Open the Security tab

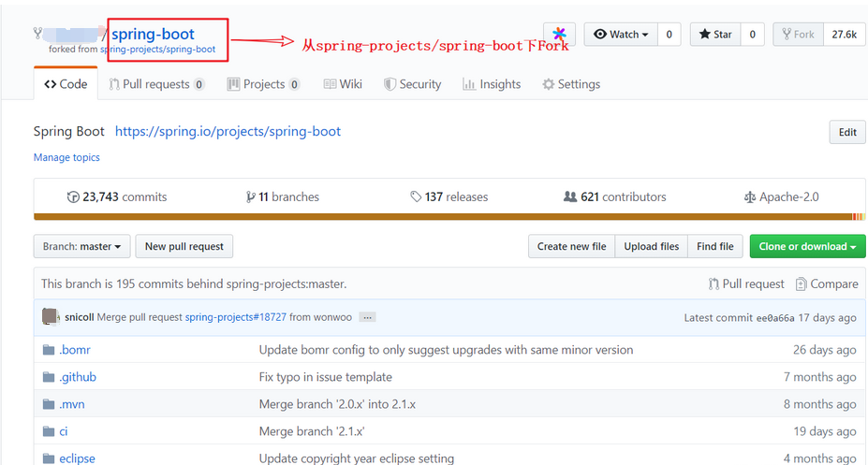[x=412, y=84]
